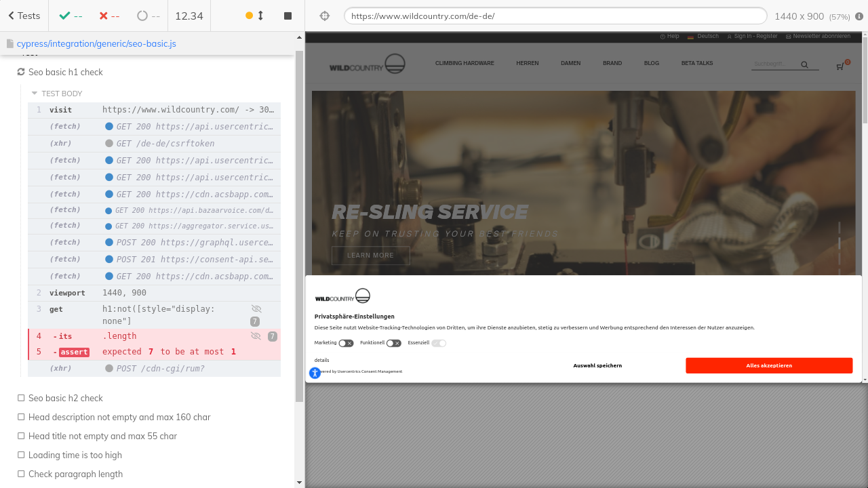Open the Climbing Hardware menu item
868x488 pixels.
(x=465, y=63)
